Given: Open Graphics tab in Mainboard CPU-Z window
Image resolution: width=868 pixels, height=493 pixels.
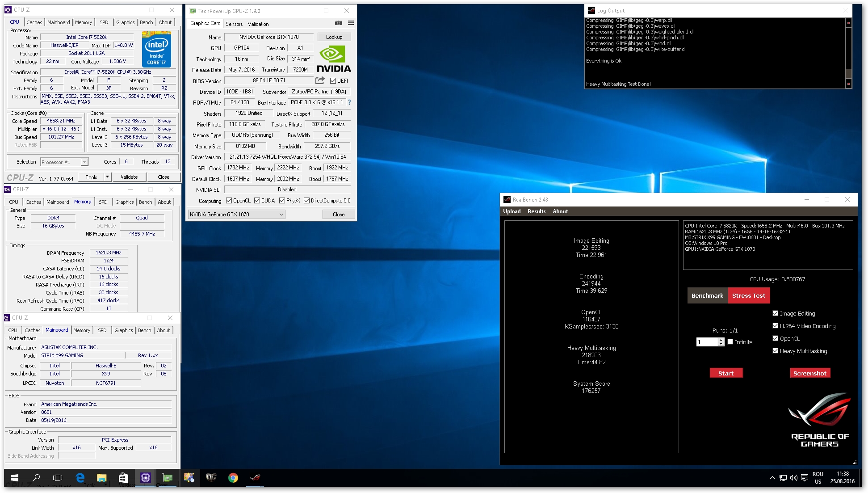Looking at the screenshot, I should coord(124,330).
